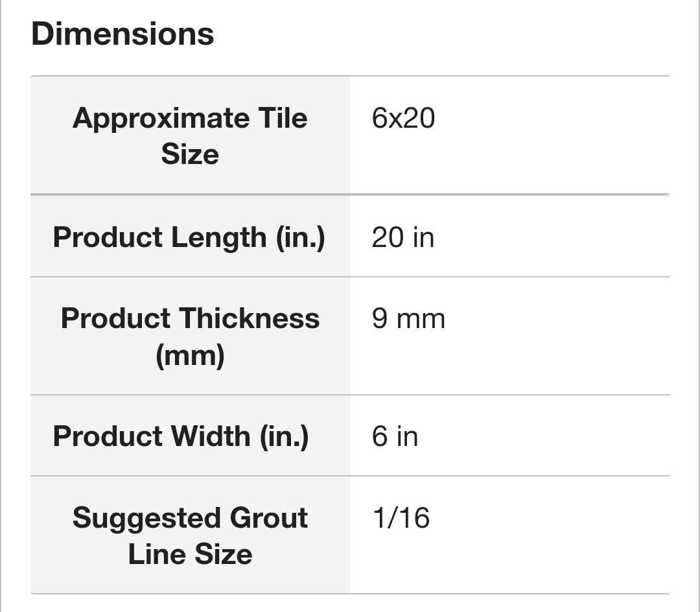Image resolution: width=700 pixels, height=612 pixels.
Task: Click the word "Thickness" in the table
Action: (248, 319)
